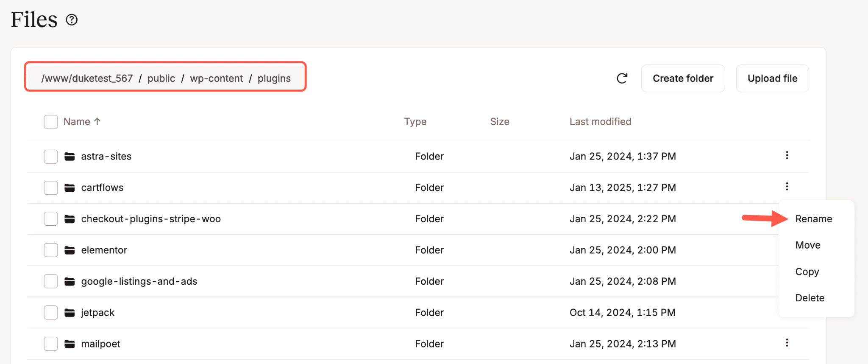Open kebab menu for astra-sites row
This screenshot has height=364, width=868.
787,155
